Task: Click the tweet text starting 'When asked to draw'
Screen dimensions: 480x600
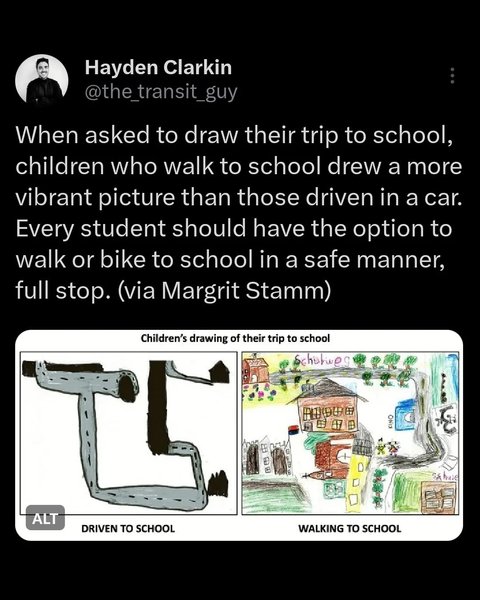Action: point(239,212)
